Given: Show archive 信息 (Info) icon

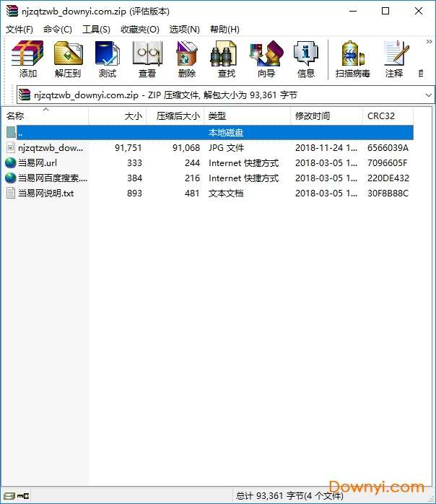Looking at the screenshot, I should tap(305, 59).
